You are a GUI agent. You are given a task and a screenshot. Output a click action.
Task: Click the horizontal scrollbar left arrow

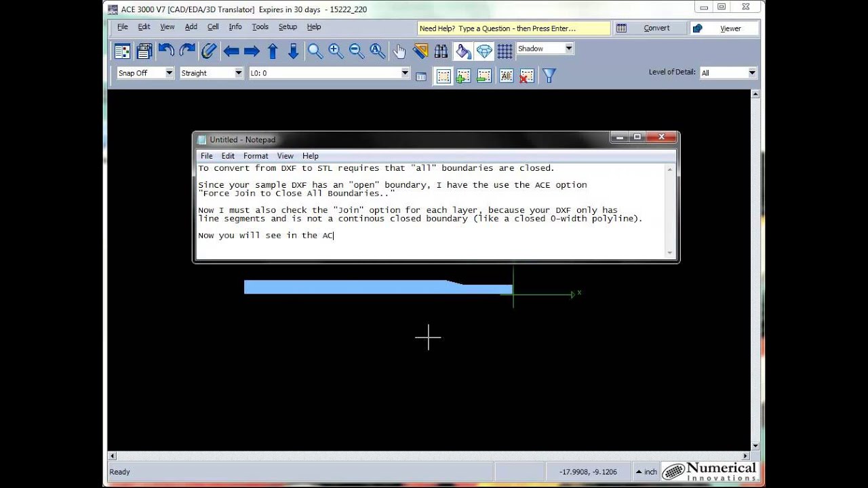click(113, 456)
